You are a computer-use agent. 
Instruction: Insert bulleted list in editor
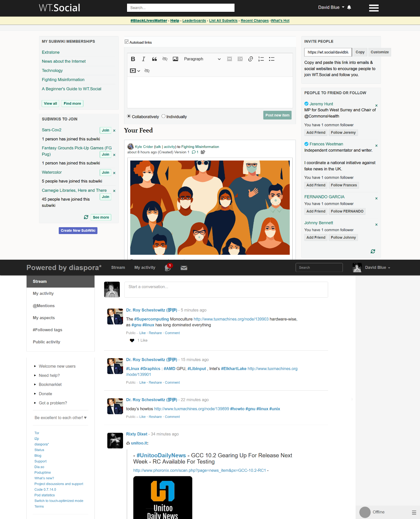point(272,59)
